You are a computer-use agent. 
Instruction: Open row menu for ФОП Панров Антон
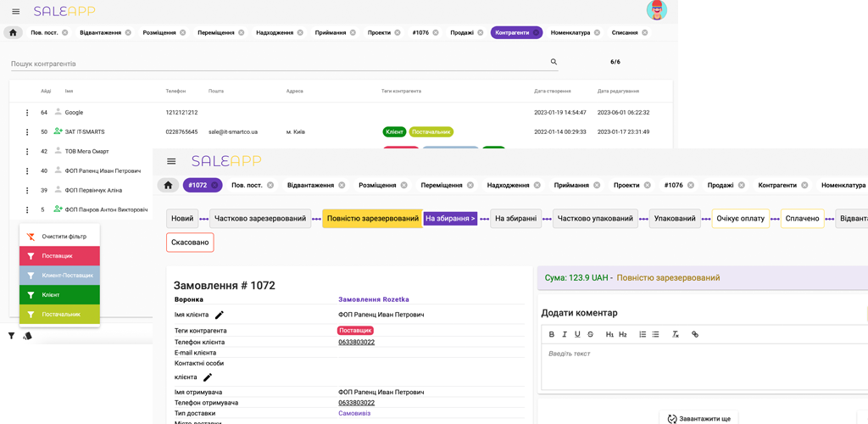point(26,209)
